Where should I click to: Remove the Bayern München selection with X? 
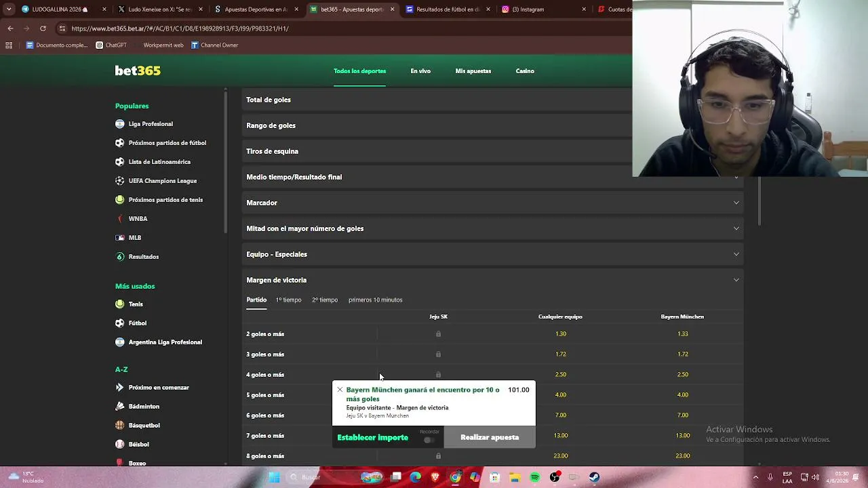[340, 390]
